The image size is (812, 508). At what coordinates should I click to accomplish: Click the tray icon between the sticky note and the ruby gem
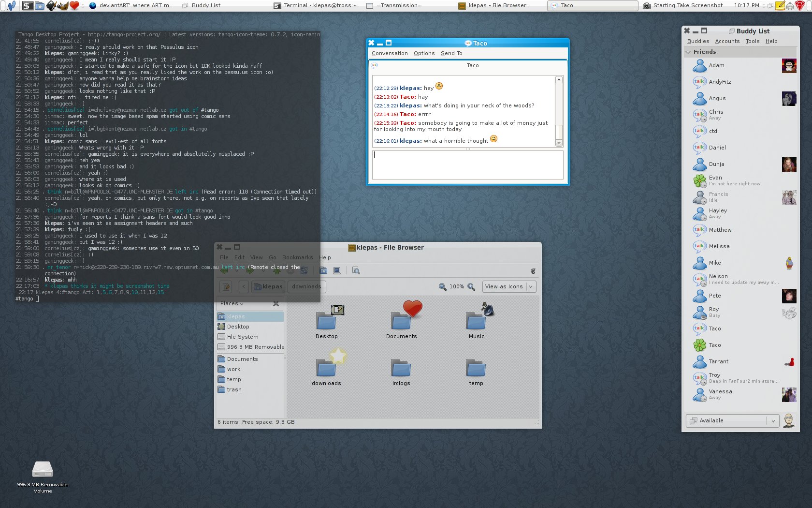pos(790,6)
